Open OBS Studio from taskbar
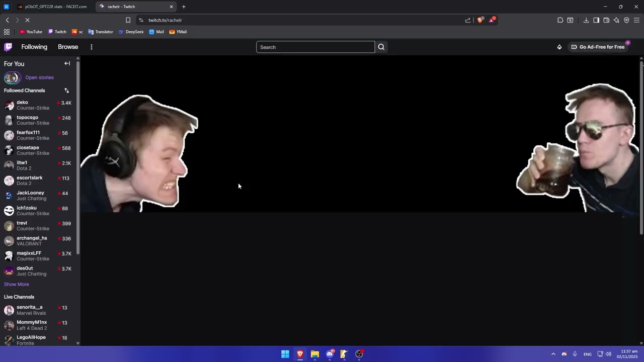The width and height of the screenshot is (644, 362). 359,354
